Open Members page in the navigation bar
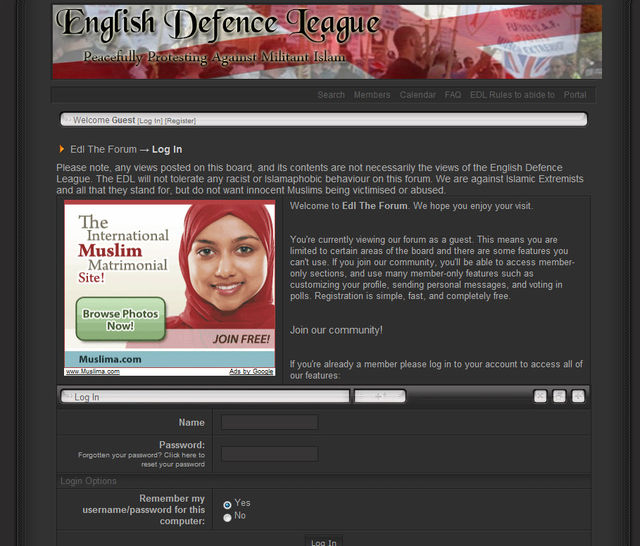Screen dimensions: 640x546 point(372,95)
